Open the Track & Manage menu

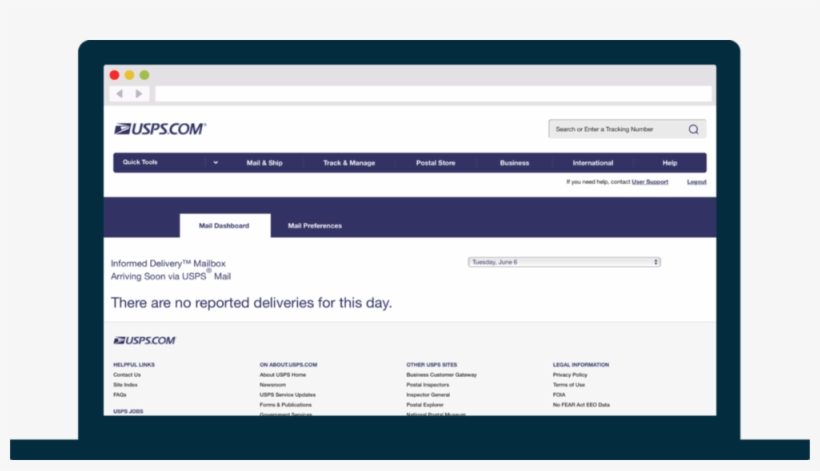point(349,163)
